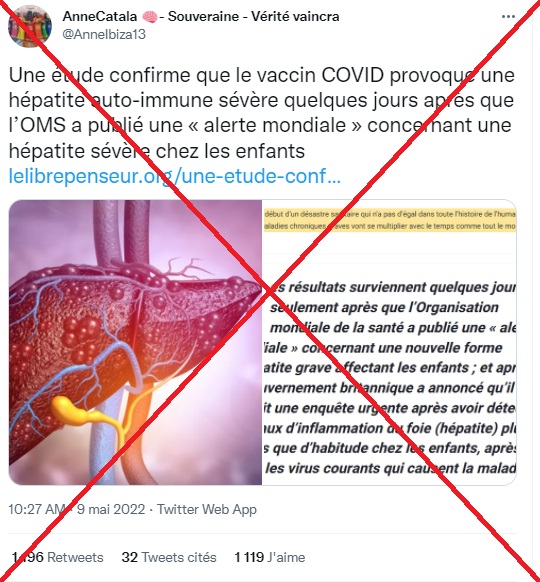Click the 'Souveraine - Vérité vaincra' name text
540x582 pixels.
tap(253, 16)
